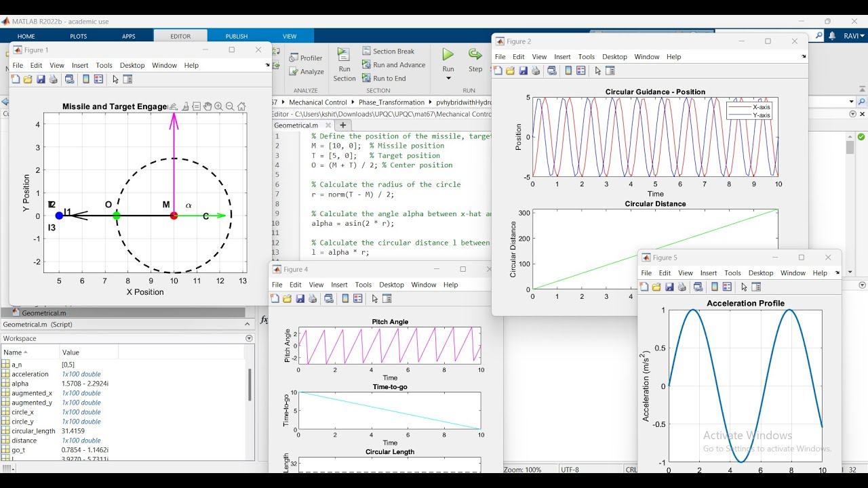Viewport: 868px width, 488px height.
Task: Collapse Geometrical.m script details panel chevron
Action: click(x=248, y=324)
